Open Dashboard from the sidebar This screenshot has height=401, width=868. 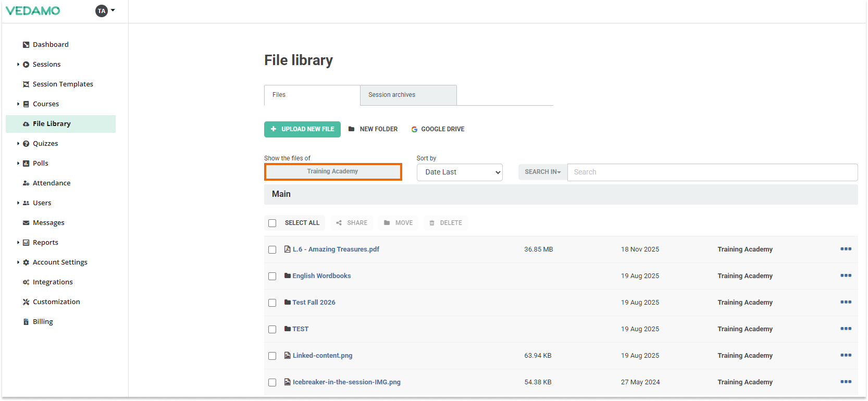click(51, 45)
